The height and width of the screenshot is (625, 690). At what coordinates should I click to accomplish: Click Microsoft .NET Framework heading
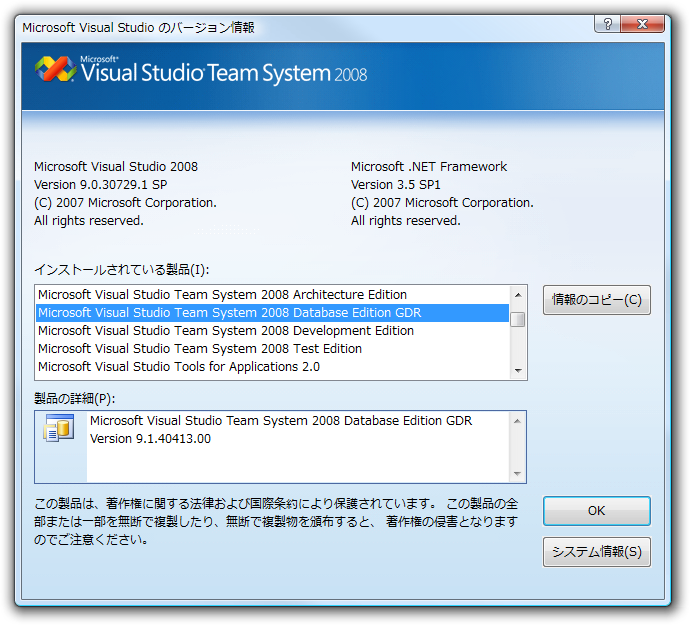429,166
